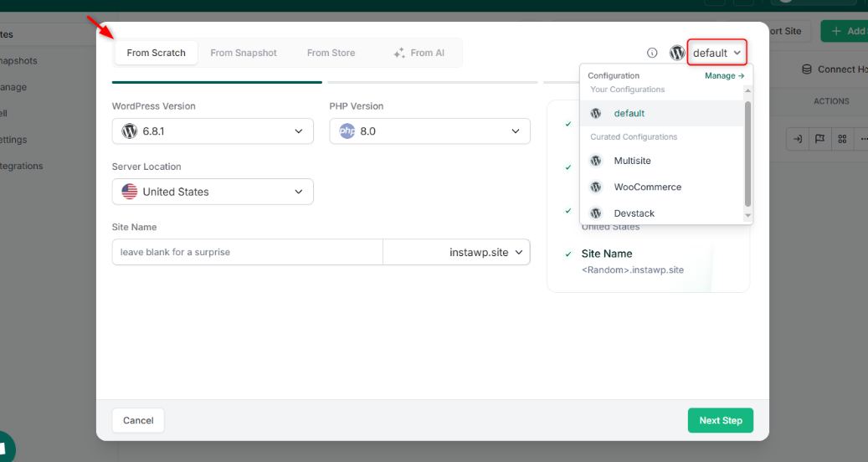Click the flag icon in the Actions row
Viewport: 868px width, 462px height.
point(819,140)
